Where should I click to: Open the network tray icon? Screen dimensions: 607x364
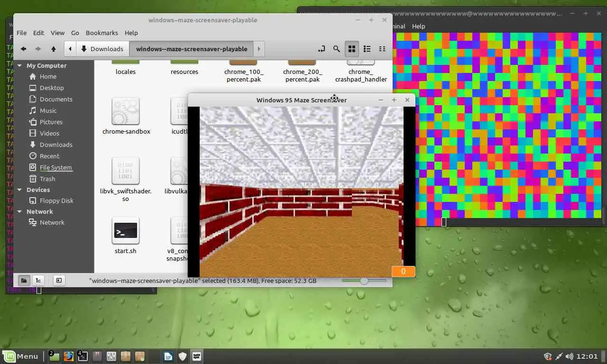pos(559,356)
